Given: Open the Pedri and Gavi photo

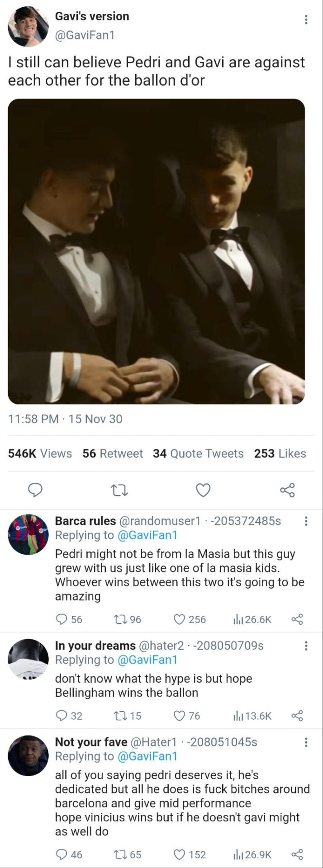Looking at the screenshot, I should tap(157, 251).
